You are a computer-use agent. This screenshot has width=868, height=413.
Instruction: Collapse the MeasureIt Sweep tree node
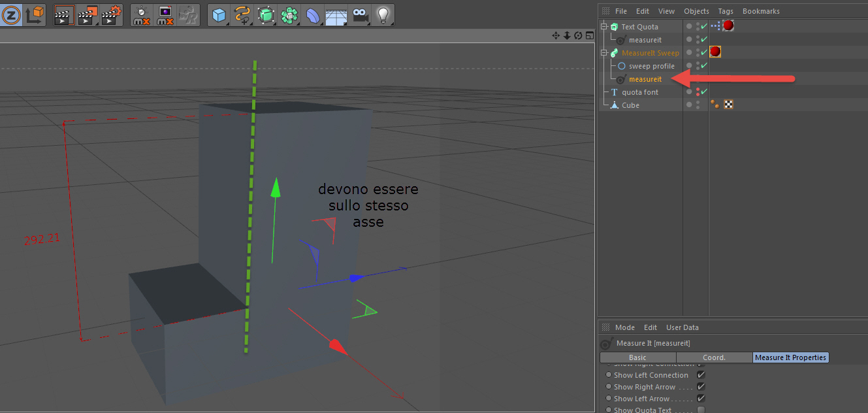point(605,53)
